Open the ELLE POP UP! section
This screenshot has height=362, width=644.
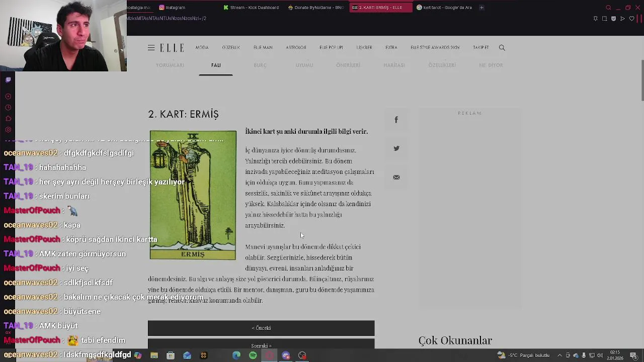[331, 48]
